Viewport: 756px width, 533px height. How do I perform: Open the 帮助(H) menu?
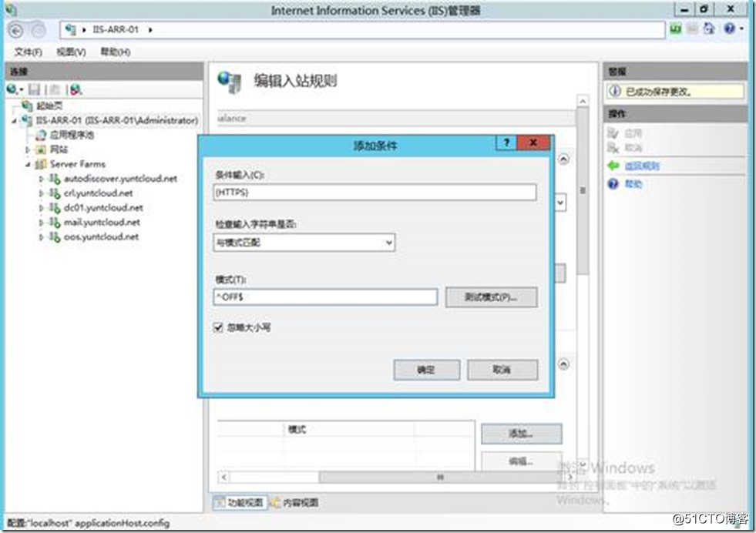(116, 52)
